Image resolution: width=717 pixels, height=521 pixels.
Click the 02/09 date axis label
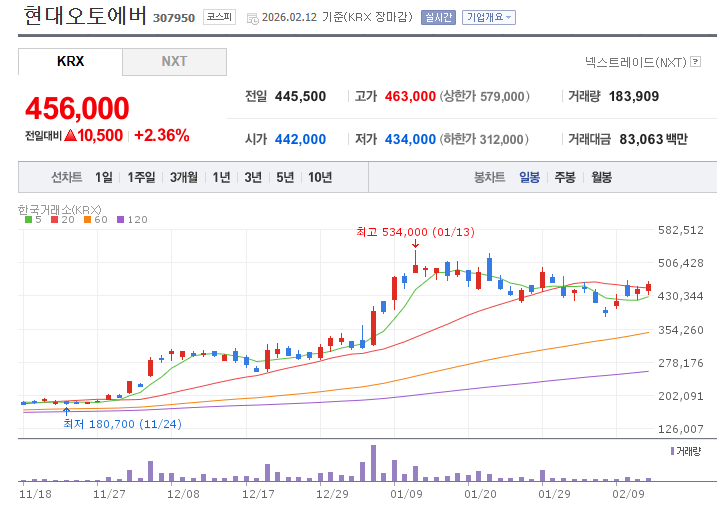click(x=628, y=494)
